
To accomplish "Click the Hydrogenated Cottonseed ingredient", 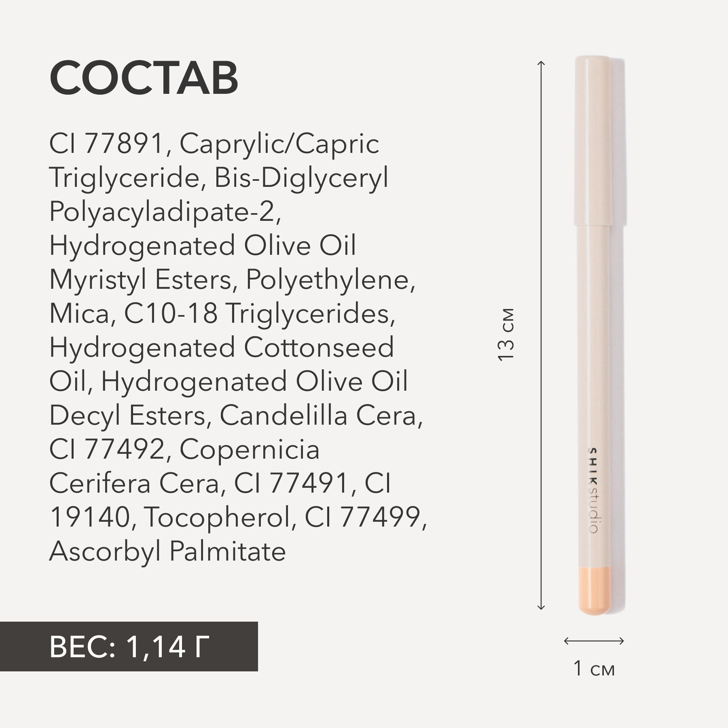I will 221,348.
